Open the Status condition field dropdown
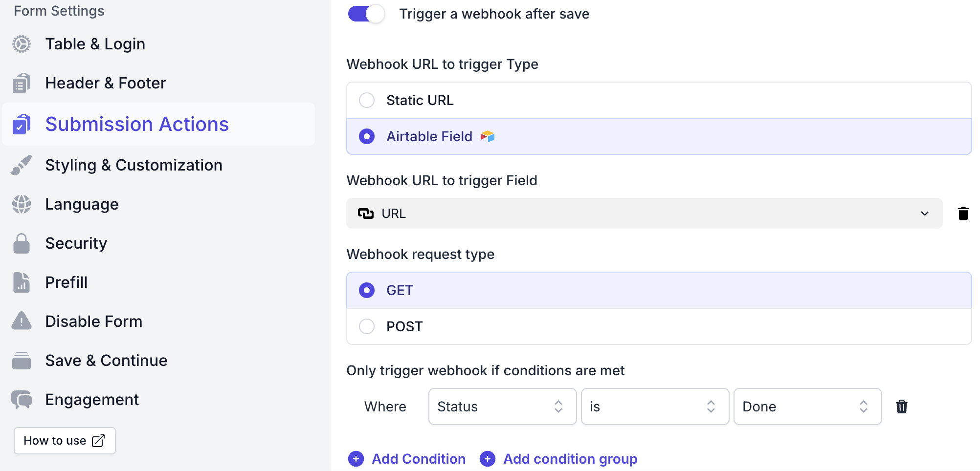 (502, 407)
